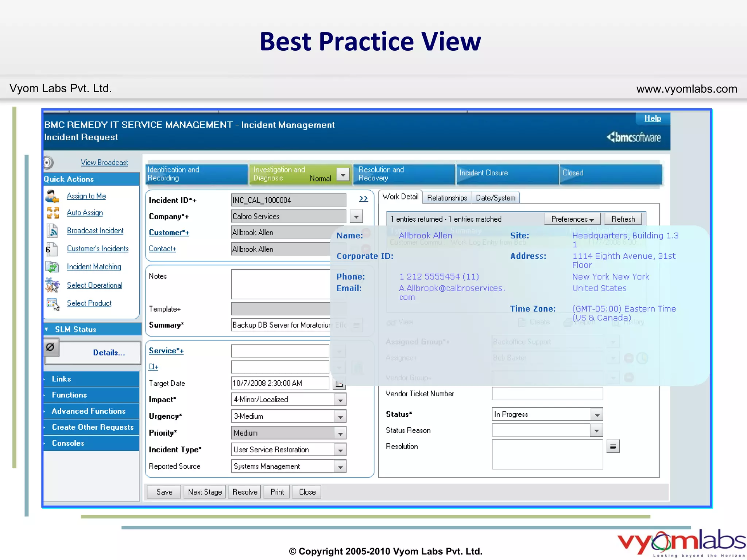Screen dimensions: 747x560
Task: Click the Broadcast Incident icon
Action: (53, 231)
